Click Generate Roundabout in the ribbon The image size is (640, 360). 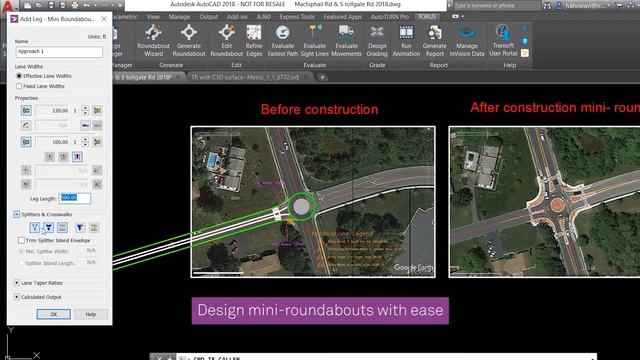click(189, 40)
